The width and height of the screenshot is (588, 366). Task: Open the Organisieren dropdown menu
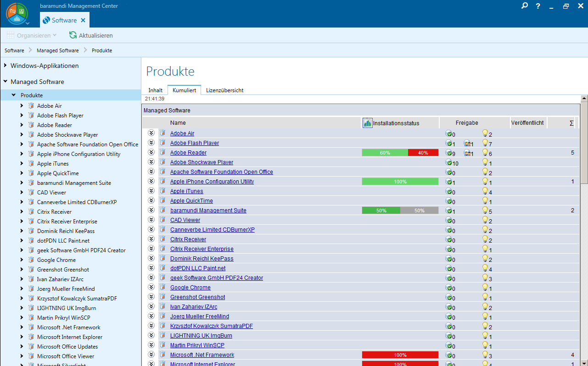tap(32, 35)
